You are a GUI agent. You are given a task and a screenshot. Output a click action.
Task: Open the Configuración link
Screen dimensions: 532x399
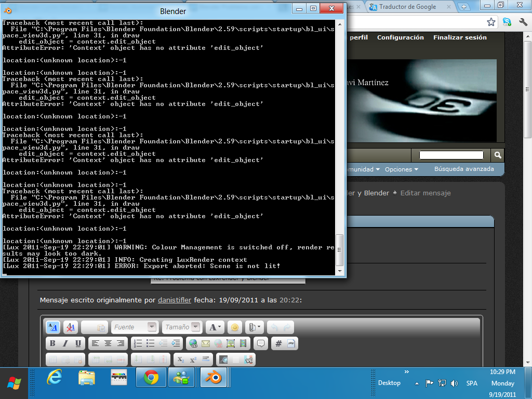pos(401,37)
